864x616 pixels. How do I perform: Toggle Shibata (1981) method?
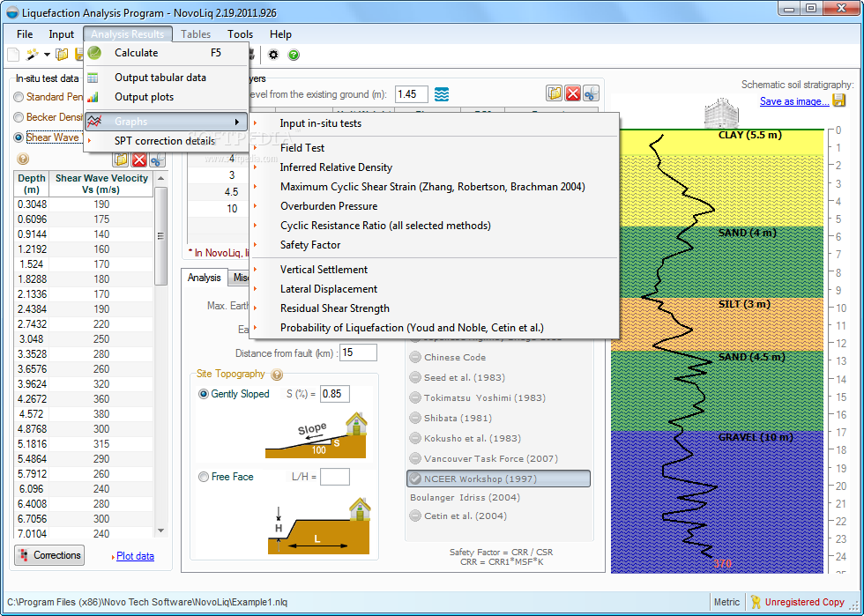[x=415, y=418]
